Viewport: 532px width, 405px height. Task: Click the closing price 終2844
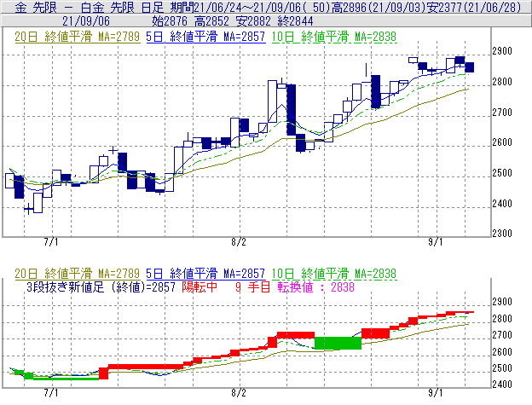point(295,21)
